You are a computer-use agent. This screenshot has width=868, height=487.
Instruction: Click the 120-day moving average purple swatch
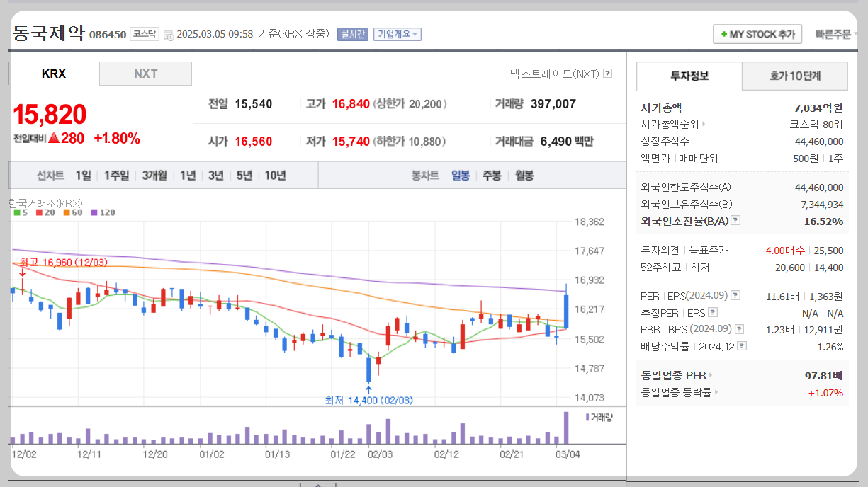coord(94,212)
